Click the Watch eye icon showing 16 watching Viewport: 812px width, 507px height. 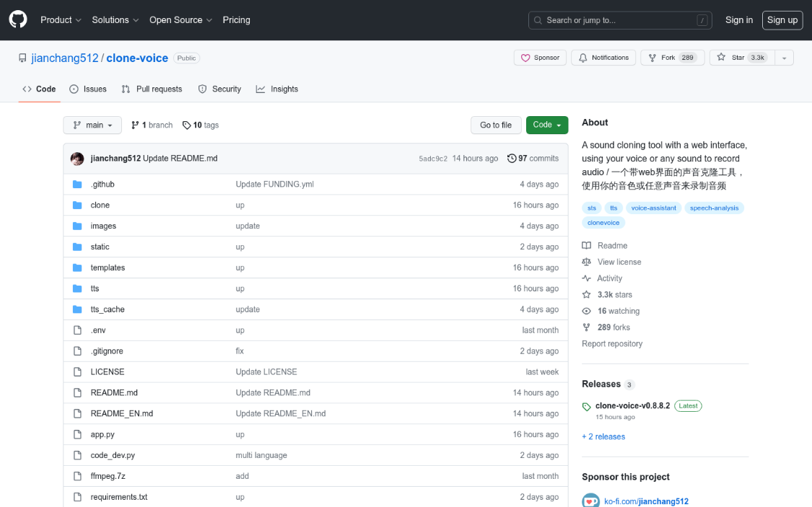585,311
